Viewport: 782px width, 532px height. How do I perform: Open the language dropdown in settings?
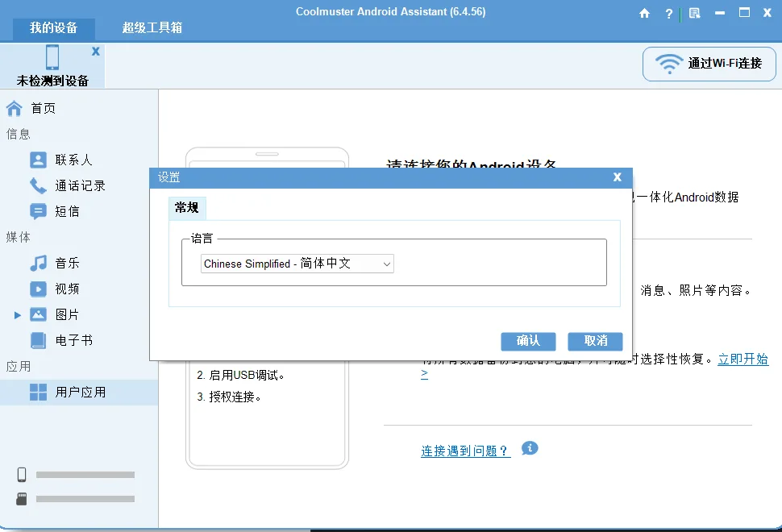coord(297,264)
